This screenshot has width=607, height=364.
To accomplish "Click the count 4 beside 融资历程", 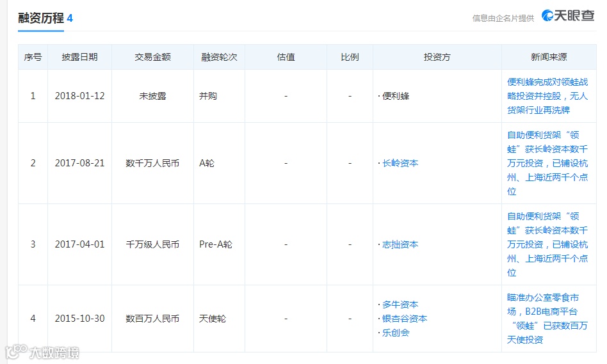I will point(70,18).
